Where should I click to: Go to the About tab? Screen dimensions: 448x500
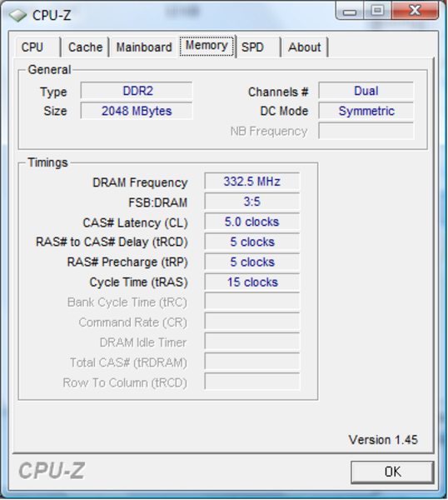305,47
